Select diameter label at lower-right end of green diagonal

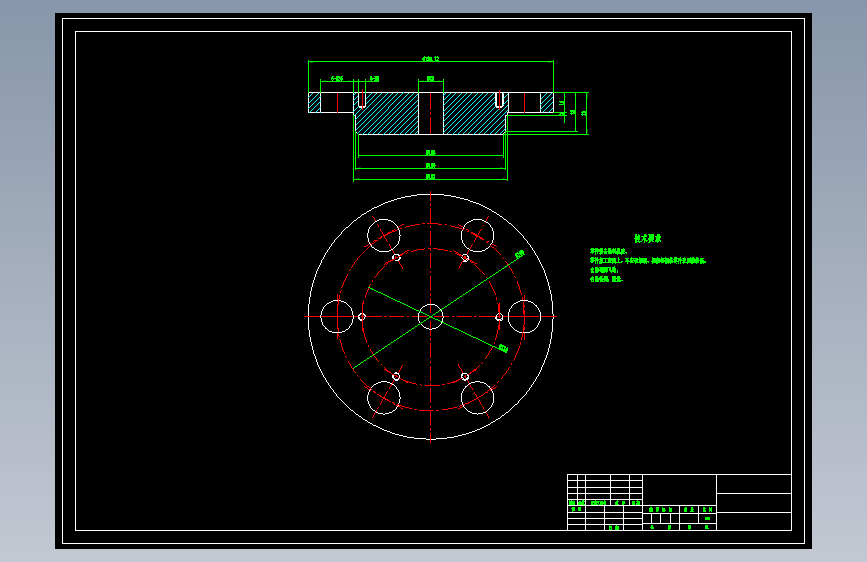coord(503,348)
